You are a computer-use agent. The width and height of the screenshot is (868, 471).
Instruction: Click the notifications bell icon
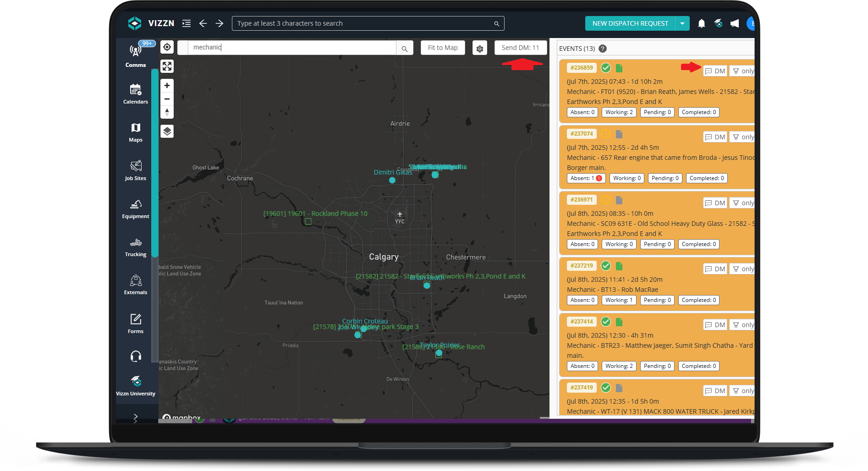[x=701, y=23]
